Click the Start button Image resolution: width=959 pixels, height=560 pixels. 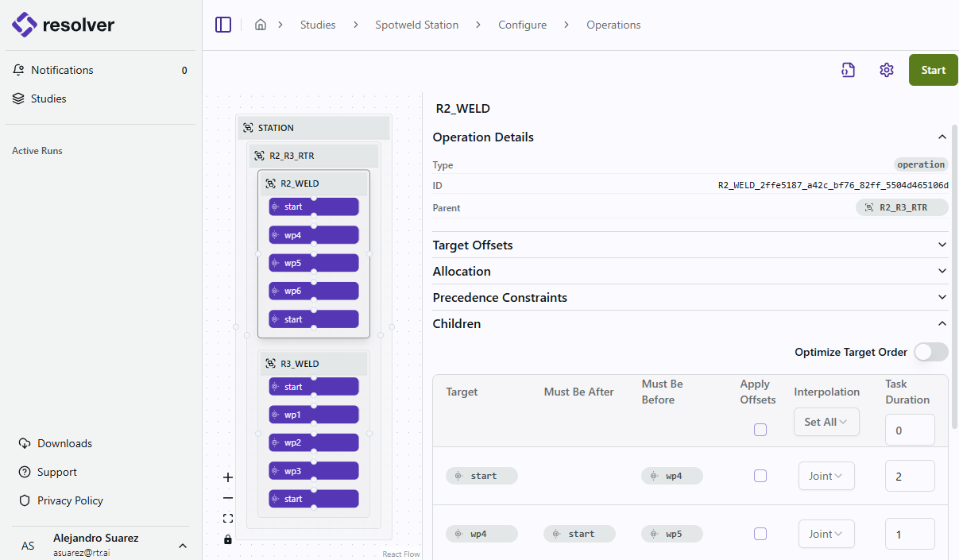click(934, 70)
